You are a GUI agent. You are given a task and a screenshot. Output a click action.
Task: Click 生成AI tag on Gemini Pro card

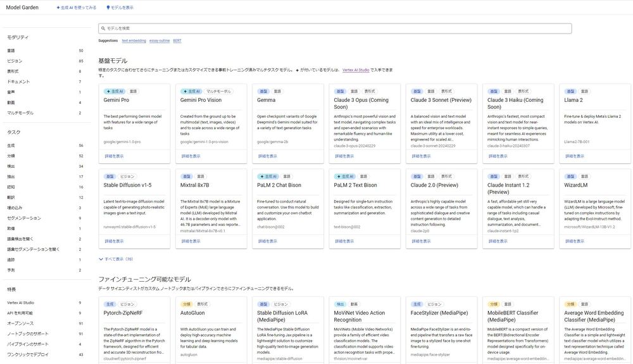click(115, 92)
